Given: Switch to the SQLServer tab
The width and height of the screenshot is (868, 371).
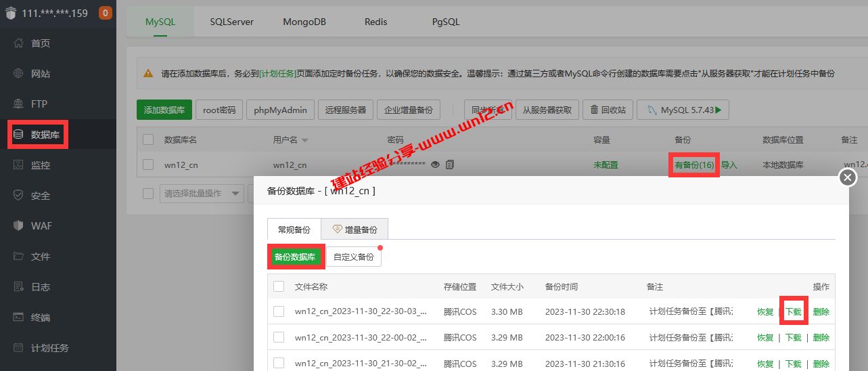Looking at the screenshot, I should coord(232,22).
